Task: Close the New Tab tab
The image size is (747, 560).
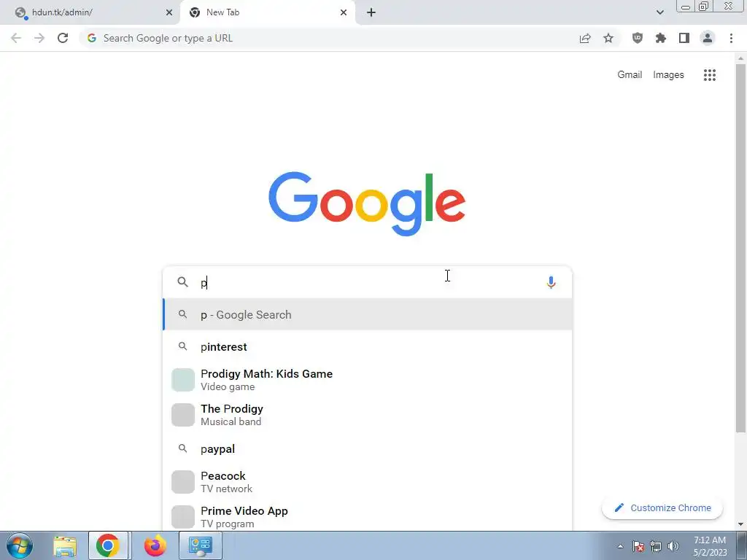Action: 344,12
